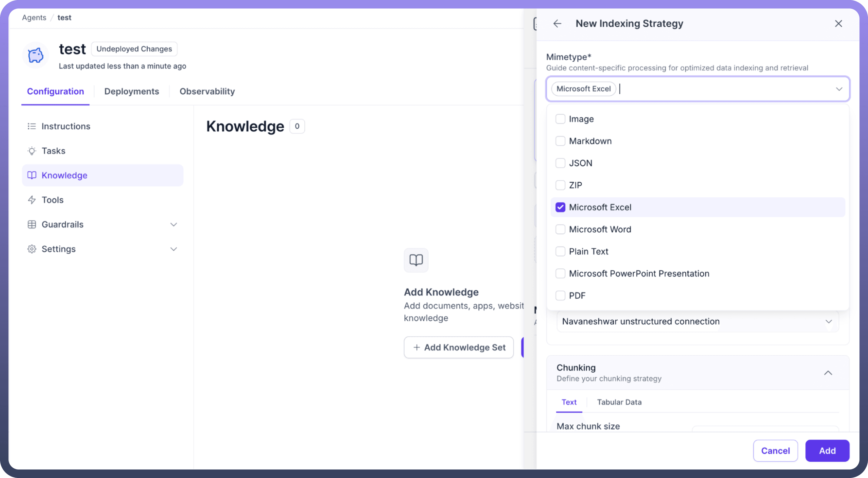Screen dimensions: 868x478
Task: Open the Deployments tab
Action: click(x=131, y=91)
